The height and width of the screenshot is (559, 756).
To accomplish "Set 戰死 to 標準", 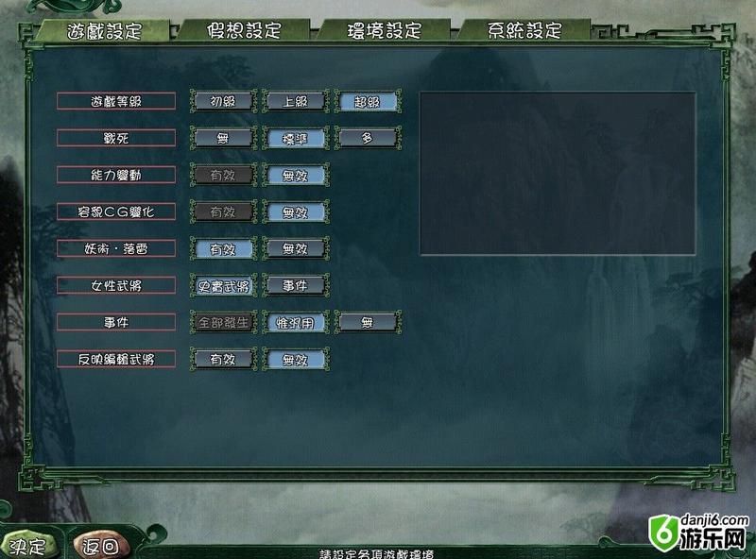I will [295, 138].
